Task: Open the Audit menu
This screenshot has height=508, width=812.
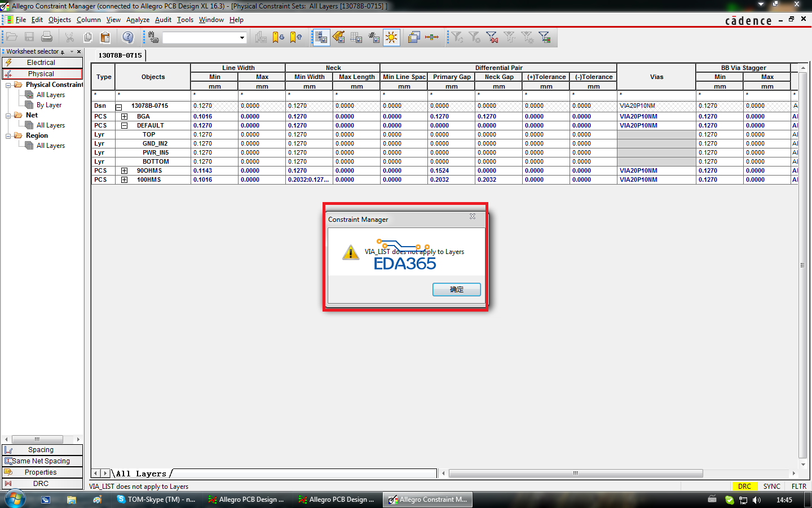Action: click(x=163, y=20)
